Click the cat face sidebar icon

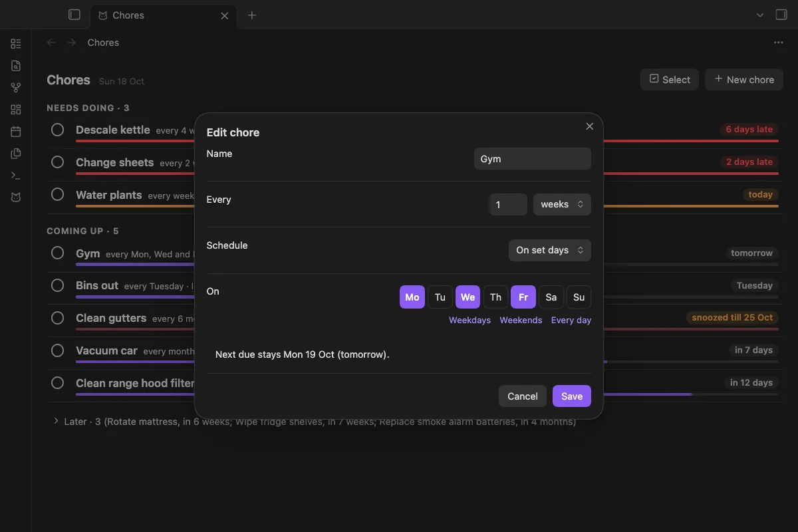click(16, 198)
